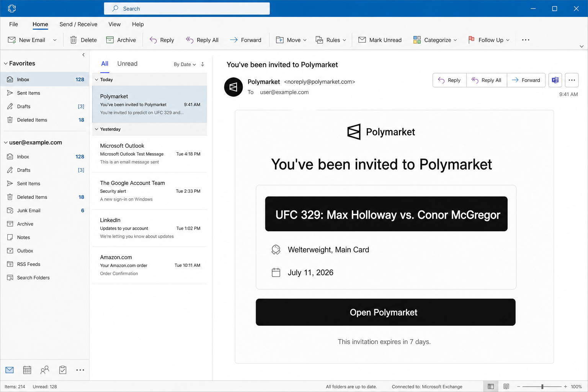Archive the selected message
This screenshot has height=392, width=588.
[x=121, y=40]
